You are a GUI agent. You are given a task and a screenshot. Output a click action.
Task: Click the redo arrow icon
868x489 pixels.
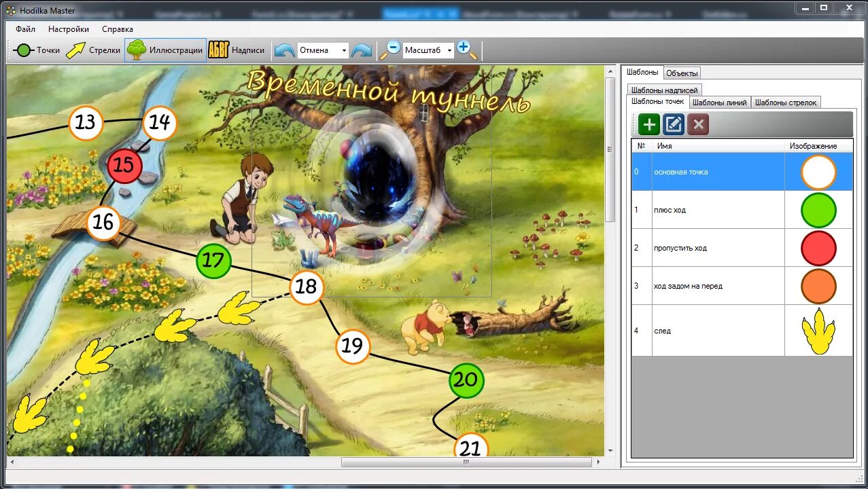point(362,50)
